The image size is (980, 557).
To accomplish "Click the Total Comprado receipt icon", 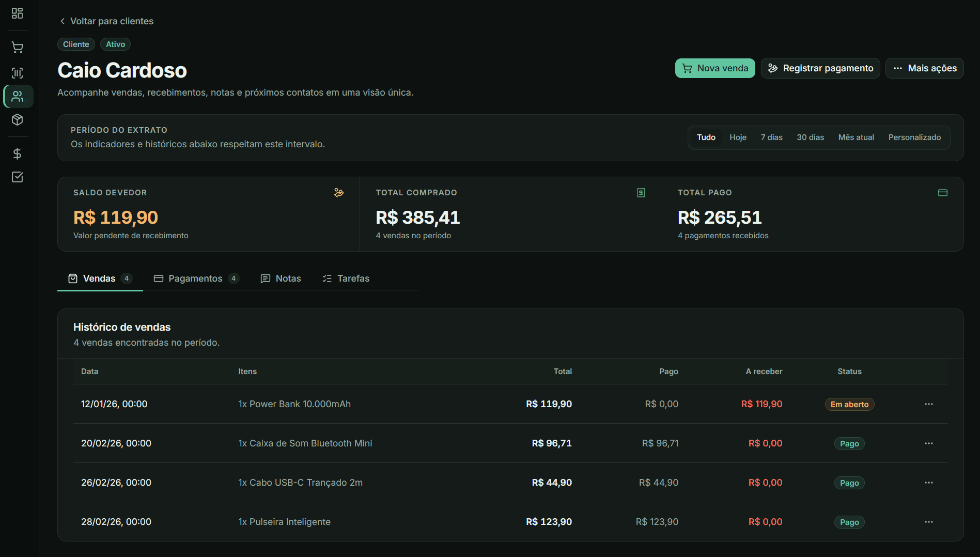I will click(x=641, y=193).
